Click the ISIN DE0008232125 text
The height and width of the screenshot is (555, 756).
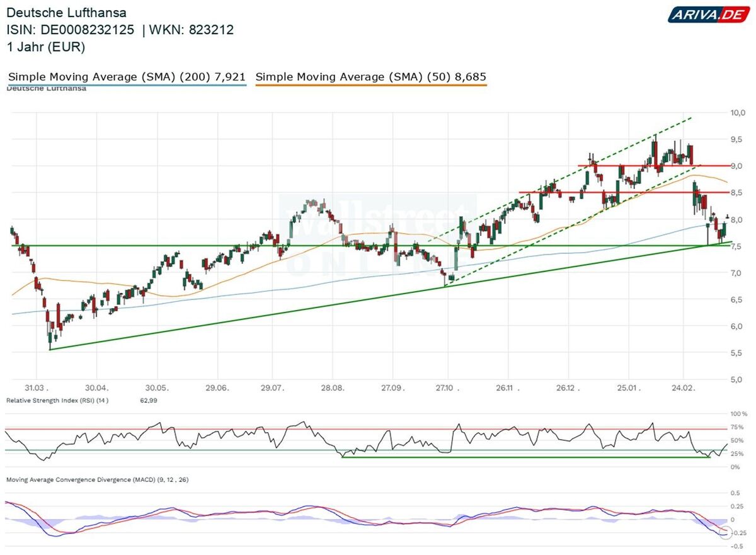click(x=71, y=30)
